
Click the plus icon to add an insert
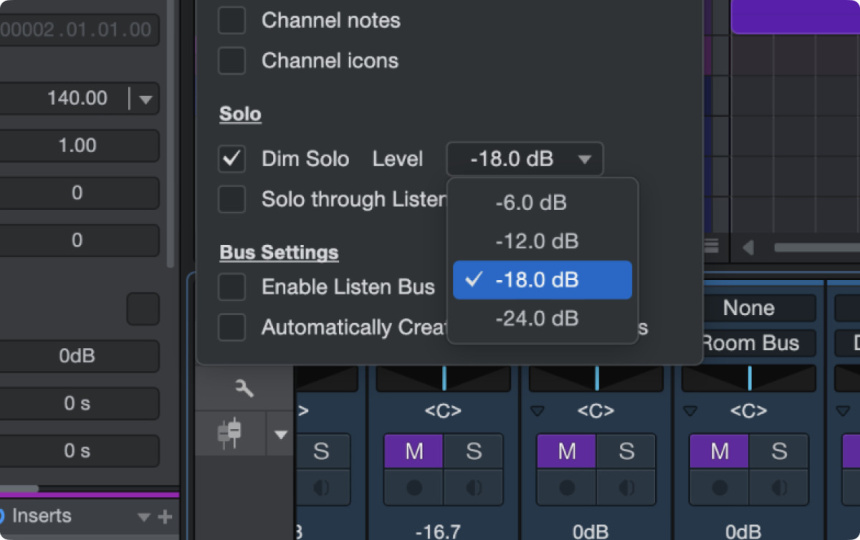click(x=165, y=516)
